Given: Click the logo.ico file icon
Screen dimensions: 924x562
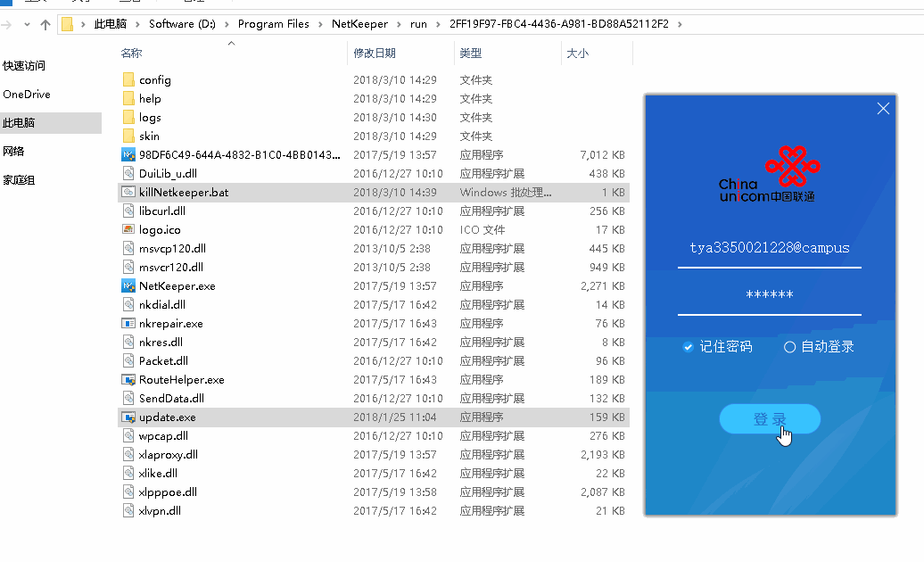Looking at the screenshot, I should click(x=128, y=230).
